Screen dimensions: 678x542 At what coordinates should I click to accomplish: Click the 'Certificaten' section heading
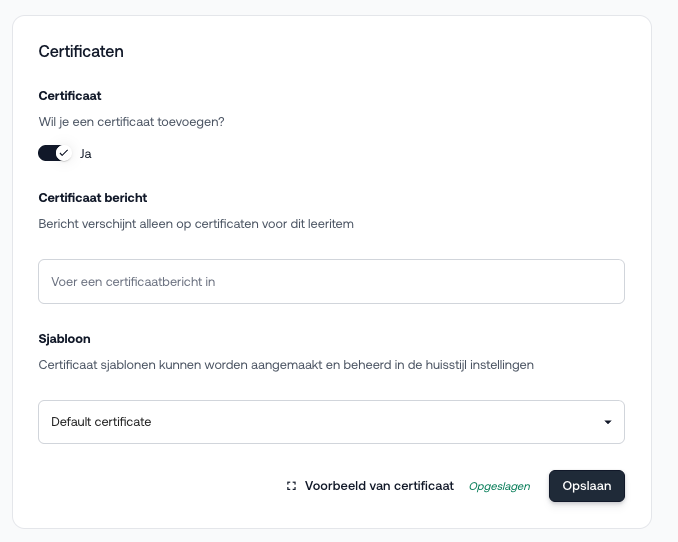click(81, 51)
